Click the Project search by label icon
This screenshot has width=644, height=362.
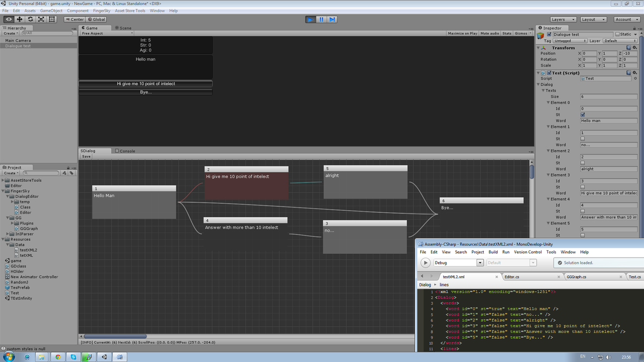click(70, 173)
